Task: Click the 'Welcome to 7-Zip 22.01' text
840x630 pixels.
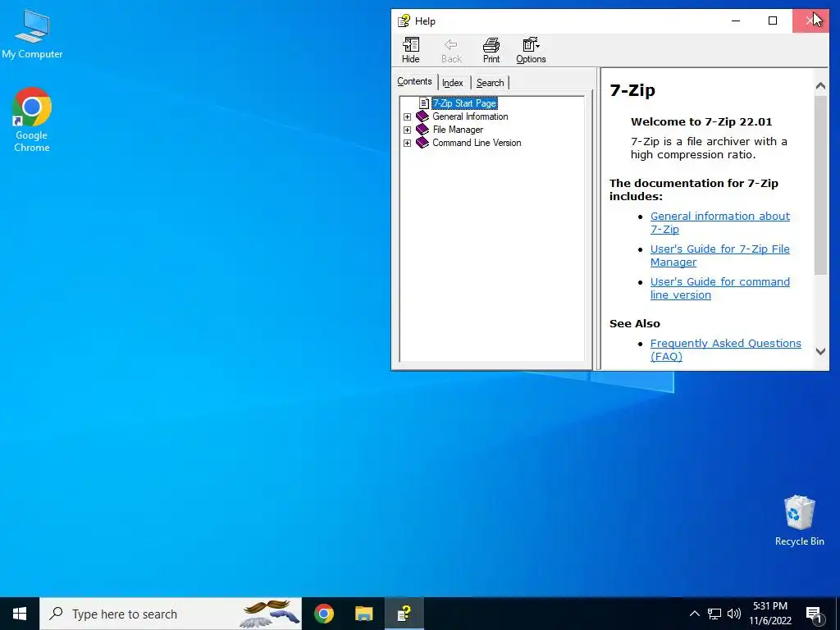Action: [701, 121]
